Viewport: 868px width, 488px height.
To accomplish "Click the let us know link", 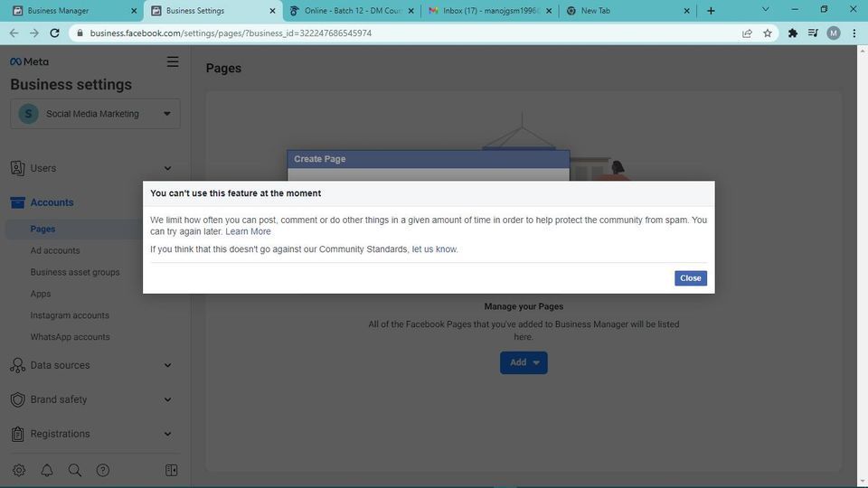I will click(435, 249).
